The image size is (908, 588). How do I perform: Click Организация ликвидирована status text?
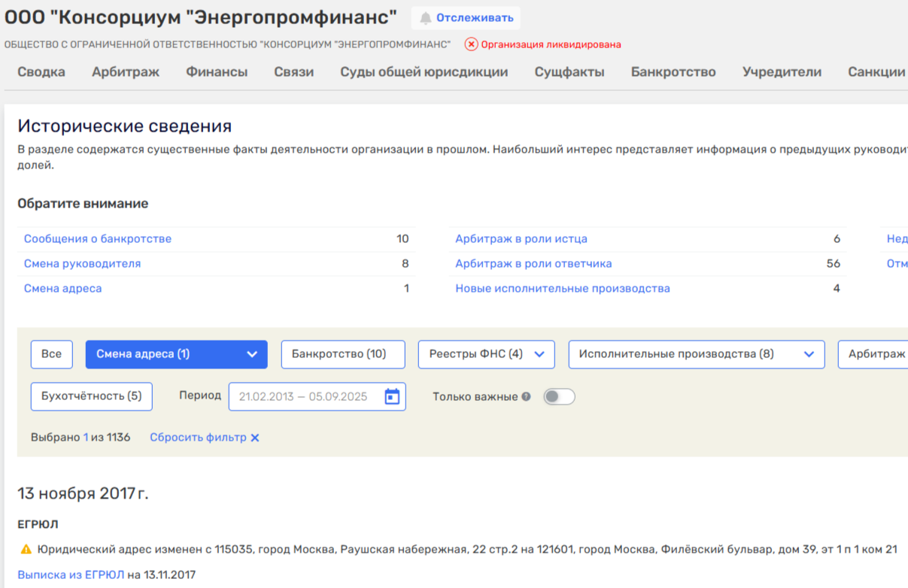pyautogui.click(x=551, y=44)
